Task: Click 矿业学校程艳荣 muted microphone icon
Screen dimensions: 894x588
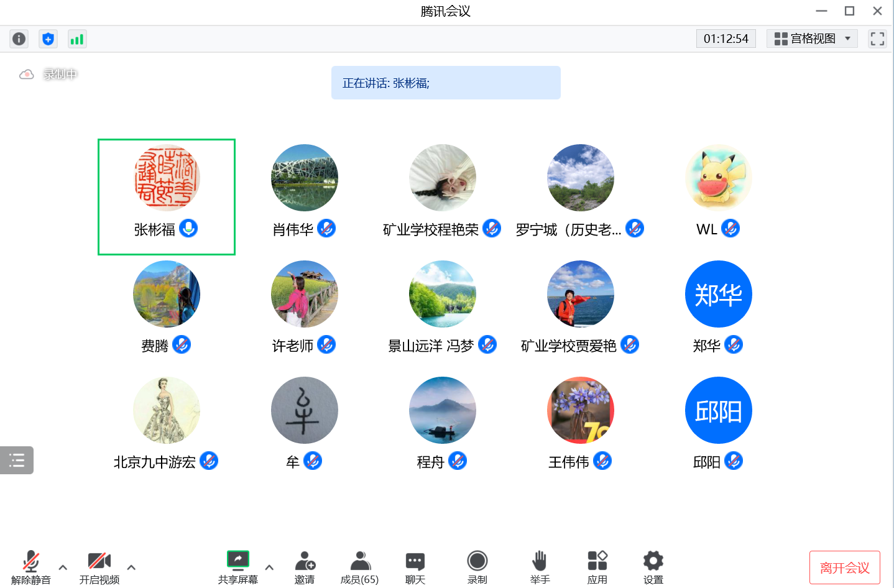Action: pos(492,229)
